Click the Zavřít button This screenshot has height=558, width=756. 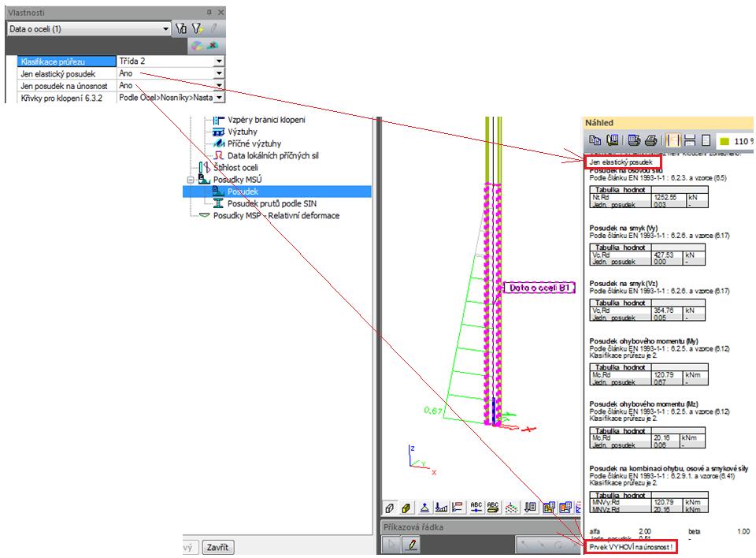(217, 548)
